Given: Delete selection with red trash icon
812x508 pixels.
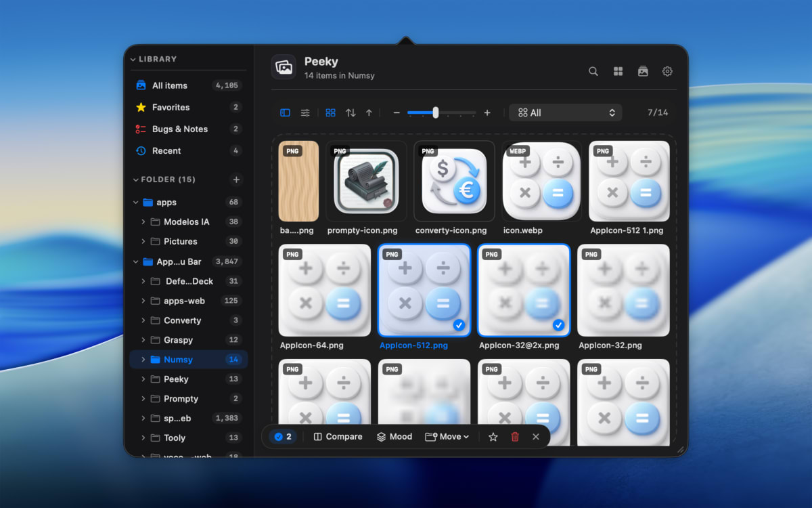Looking at the screenshot, I should tap(515, 437).
